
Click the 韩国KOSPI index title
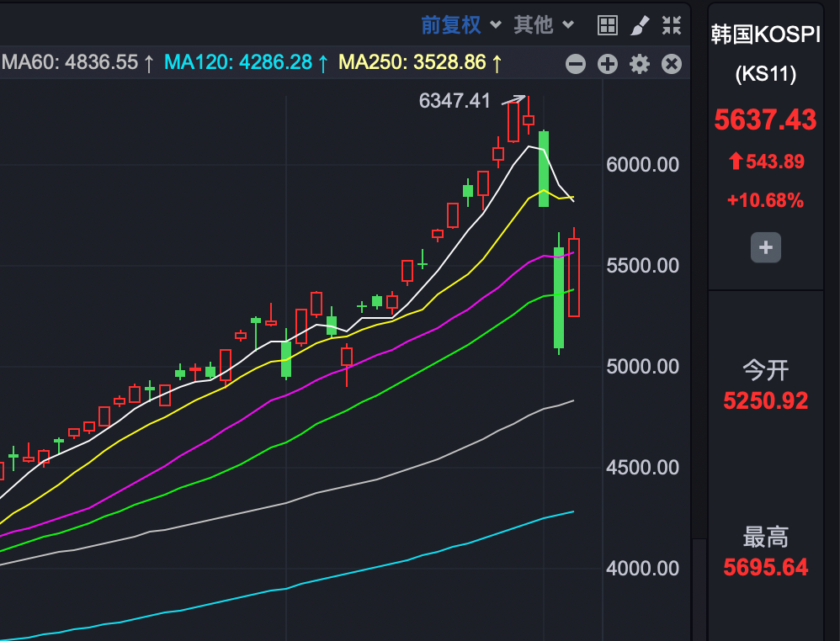tap(764, 34)
